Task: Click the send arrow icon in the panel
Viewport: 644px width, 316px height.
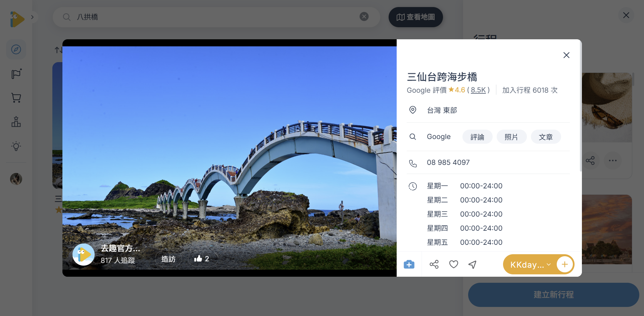Action: 472,264
